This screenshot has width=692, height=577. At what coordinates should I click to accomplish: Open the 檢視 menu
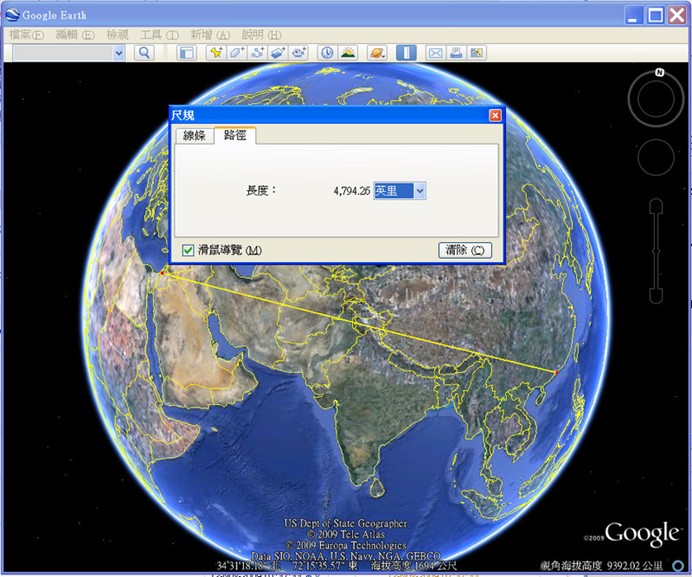(x=117, y=35)
